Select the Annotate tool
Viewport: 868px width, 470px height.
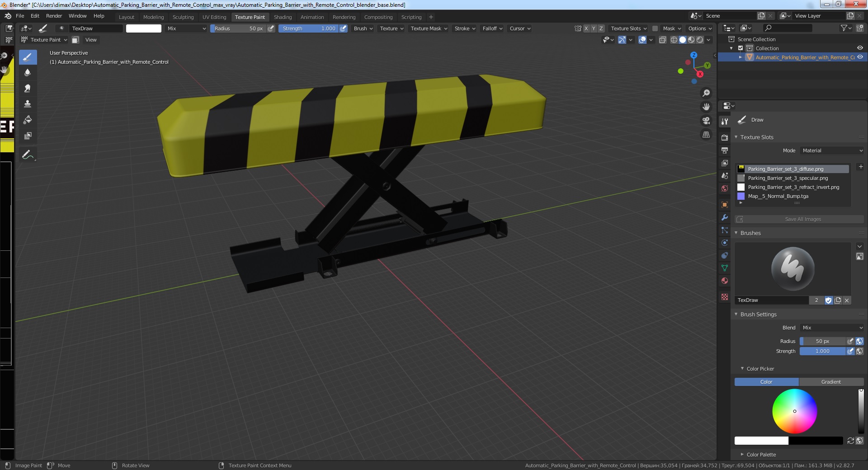pyautogui.click(x=28, y=155)
